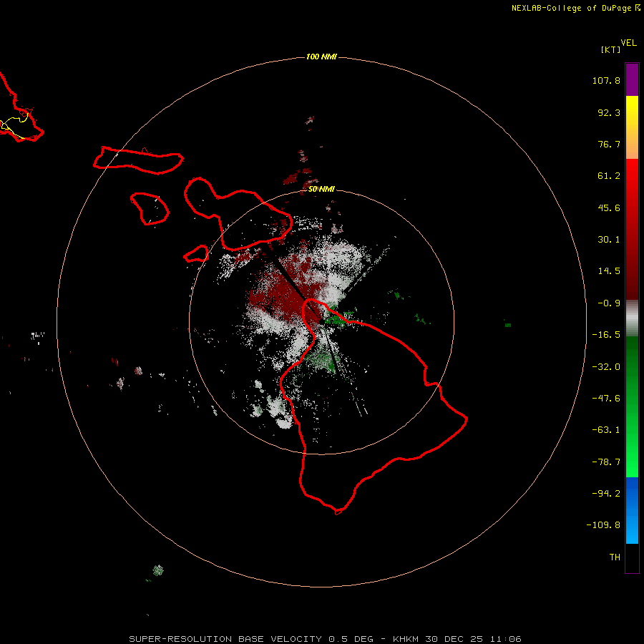Click the -63.1 velocity scale value
Image resolution: width=644 pixels, height=644 pixels.
tap(606, 430)
